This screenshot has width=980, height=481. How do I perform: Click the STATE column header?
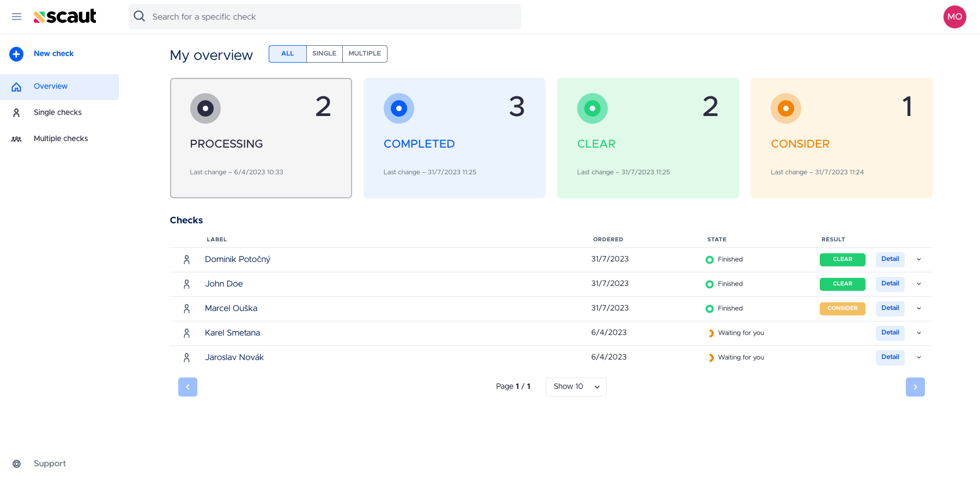coord(717,240)
